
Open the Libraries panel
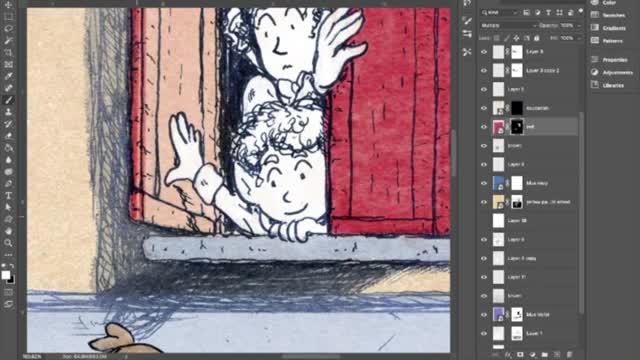click(x=607, y=85)
